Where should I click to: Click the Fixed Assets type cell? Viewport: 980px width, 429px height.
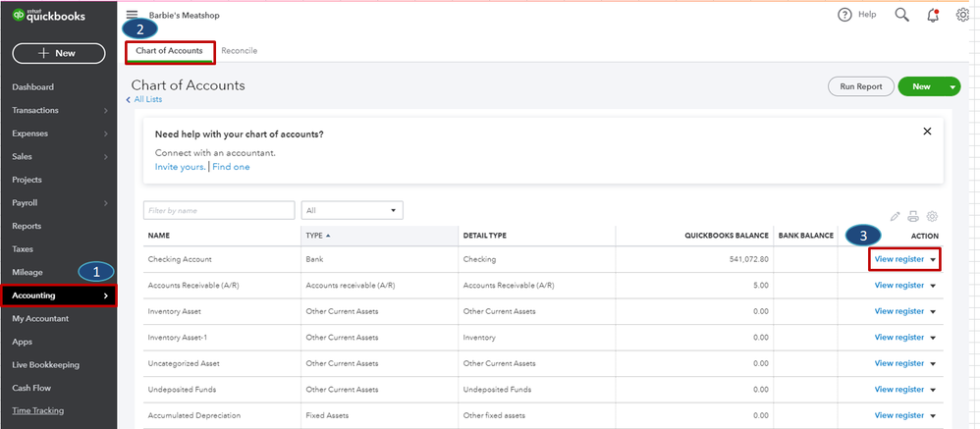click(327, 415)
